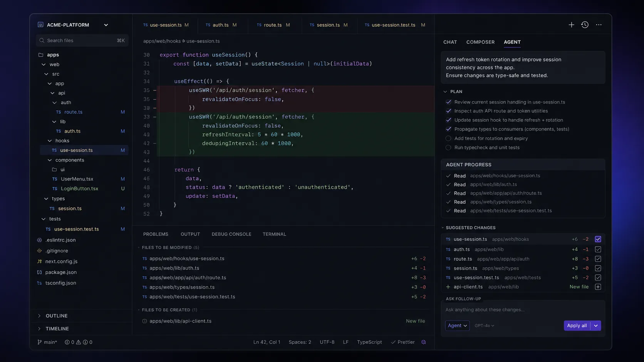644x362 pixels.
Task: Click the TypeScript language mode
Action: pyautogui.click(x=369, y=342)
